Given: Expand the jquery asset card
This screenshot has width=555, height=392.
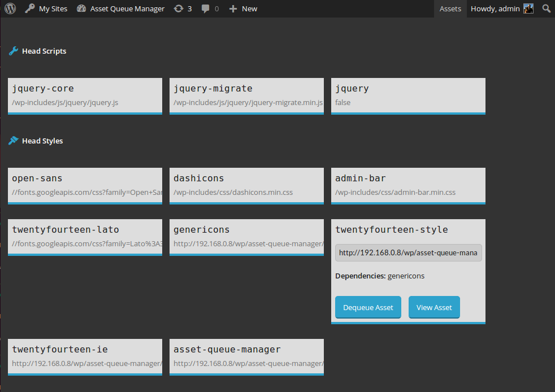Looking at the screenshot, I should click(x=408, y=96).
